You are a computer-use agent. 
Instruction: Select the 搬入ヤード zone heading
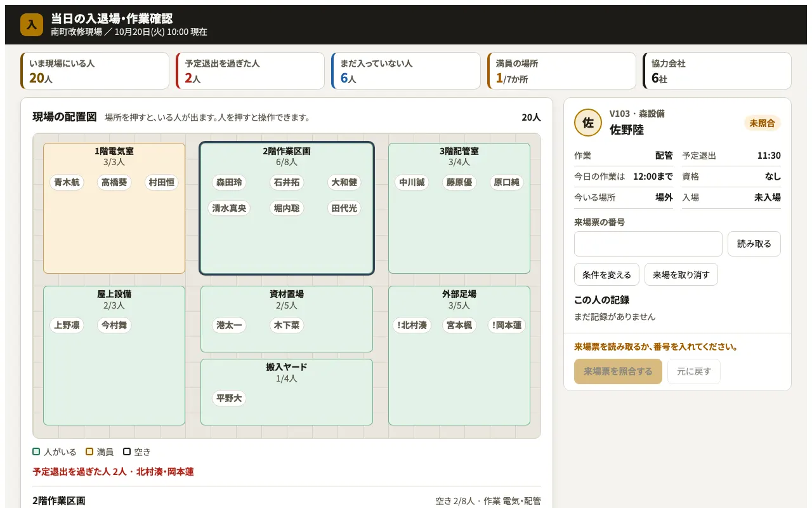(287, 367)
